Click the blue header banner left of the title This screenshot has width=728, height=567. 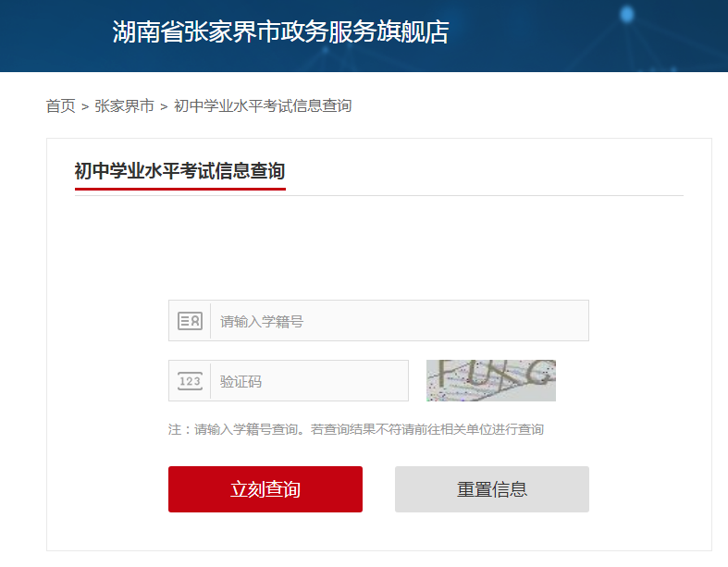(x=51, y=35)
